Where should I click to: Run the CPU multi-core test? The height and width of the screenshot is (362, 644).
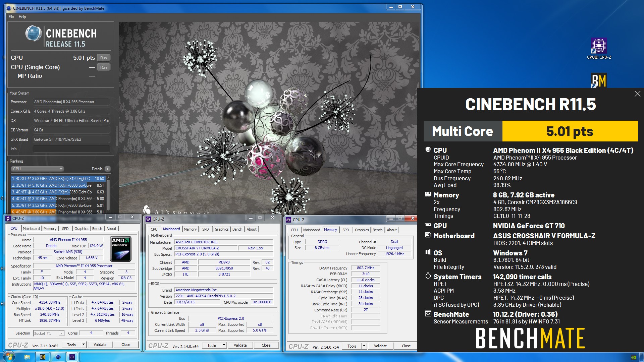pos(104,58)
